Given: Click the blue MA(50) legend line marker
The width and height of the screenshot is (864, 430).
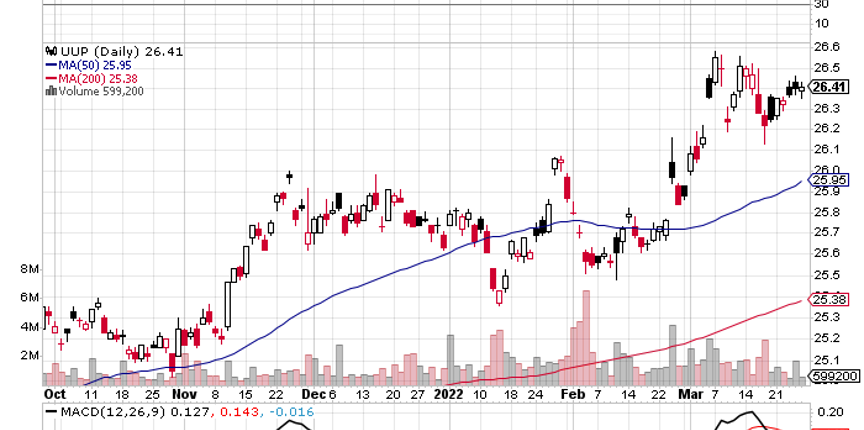Looking at the screenshot, I should pos(51,64).
